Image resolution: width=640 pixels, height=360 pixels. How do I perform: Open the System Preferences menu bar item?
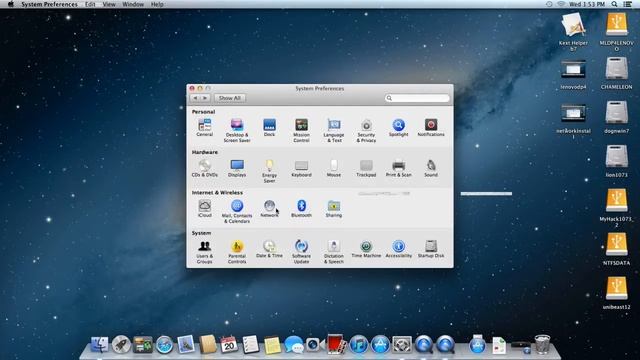49,4
